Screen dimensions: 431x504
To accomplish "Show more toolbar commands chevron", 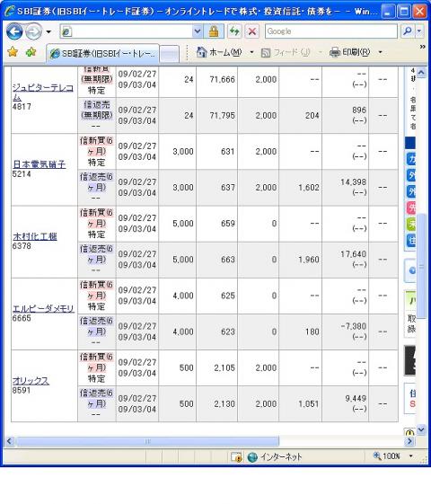I will click(423, 47).
